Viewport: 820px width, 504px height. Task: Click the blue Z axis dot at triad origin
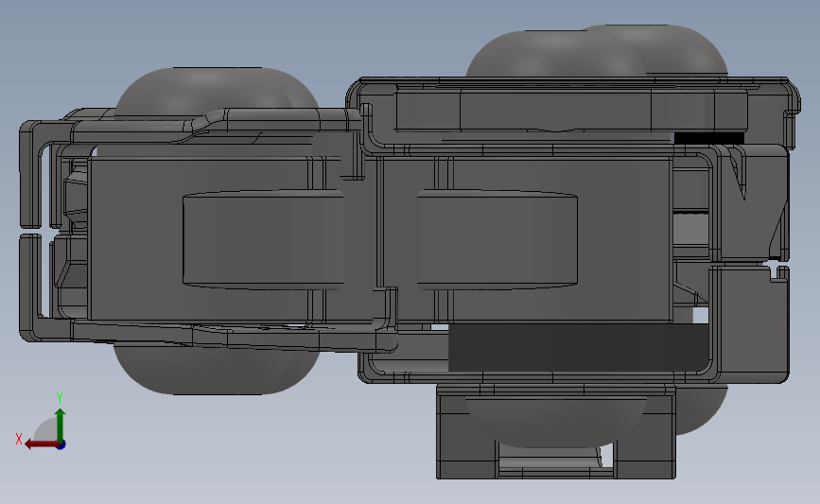[x=61, y=445]
